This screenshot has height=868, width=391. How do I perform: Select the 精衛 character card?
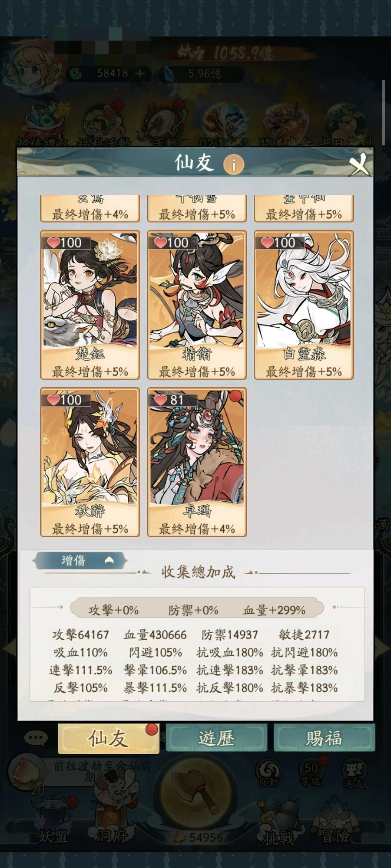(197, 305)
